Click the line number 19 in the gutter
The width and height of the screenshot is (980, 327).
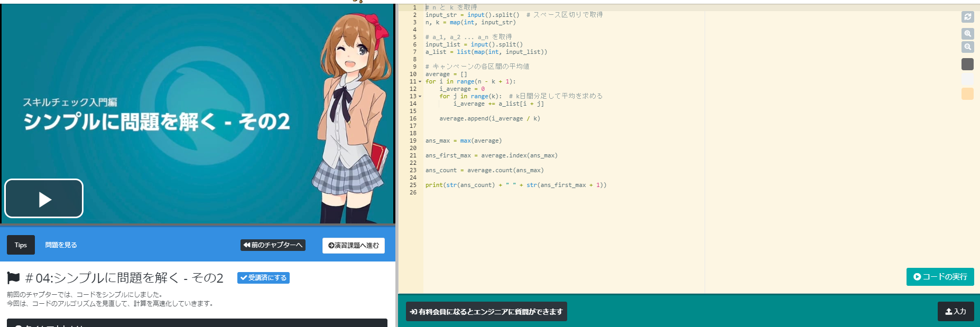point(413,141)
